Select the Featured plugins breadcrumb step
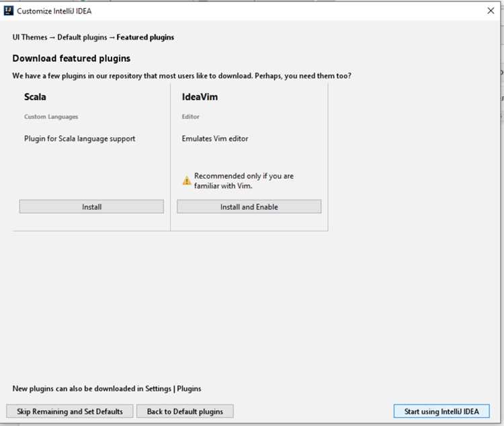504x426 pixels. [x=145, y=38]
